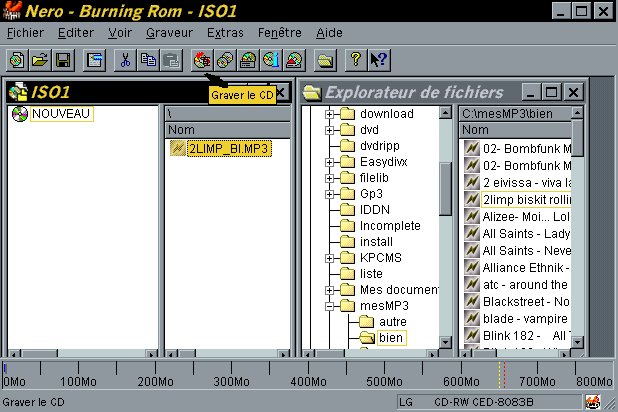Click the Graver le CD burn icon
This screenshot has height=412, width=618.
(202, 60)
